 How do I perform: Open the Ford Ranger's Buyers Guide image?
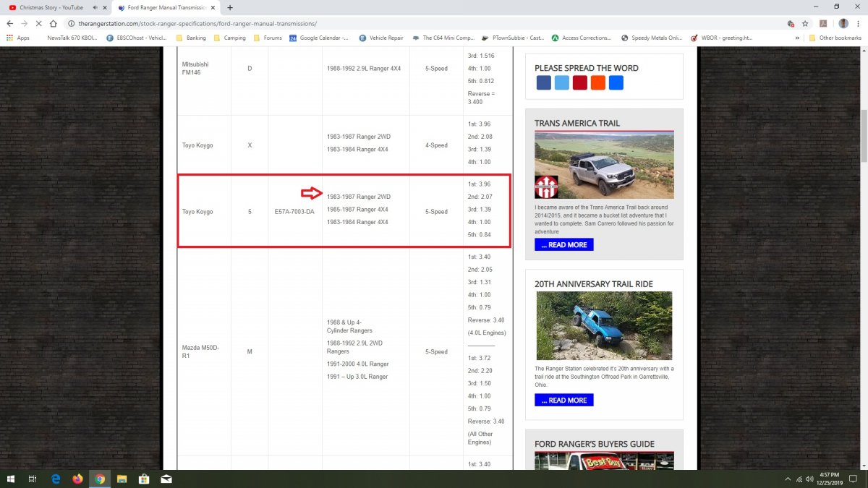(604, 461)
